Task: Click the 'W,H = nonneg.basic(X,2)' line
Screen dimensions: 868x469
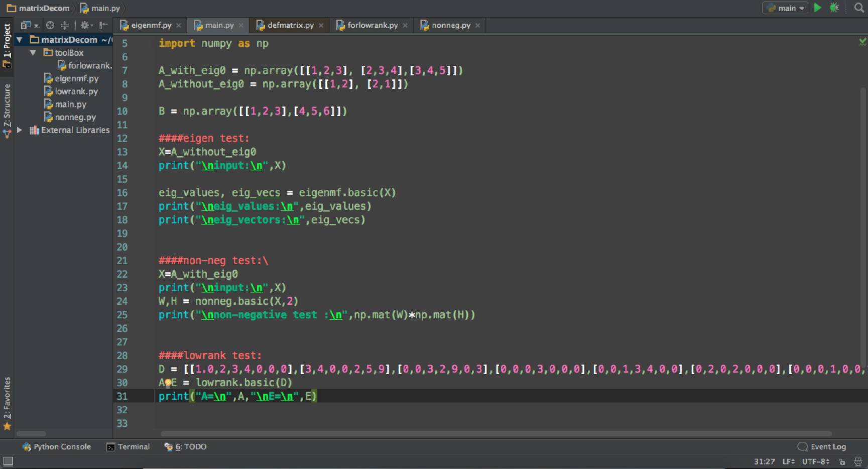Action: pyautogui.click(x=228, y=301)
